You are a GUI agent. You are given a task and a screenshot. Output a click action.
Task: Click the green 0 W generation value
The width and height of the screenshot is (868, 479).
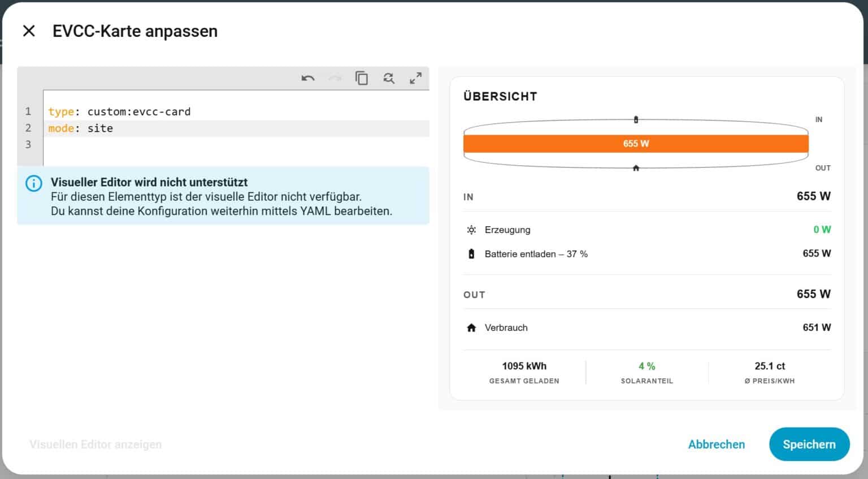(822, 230)
